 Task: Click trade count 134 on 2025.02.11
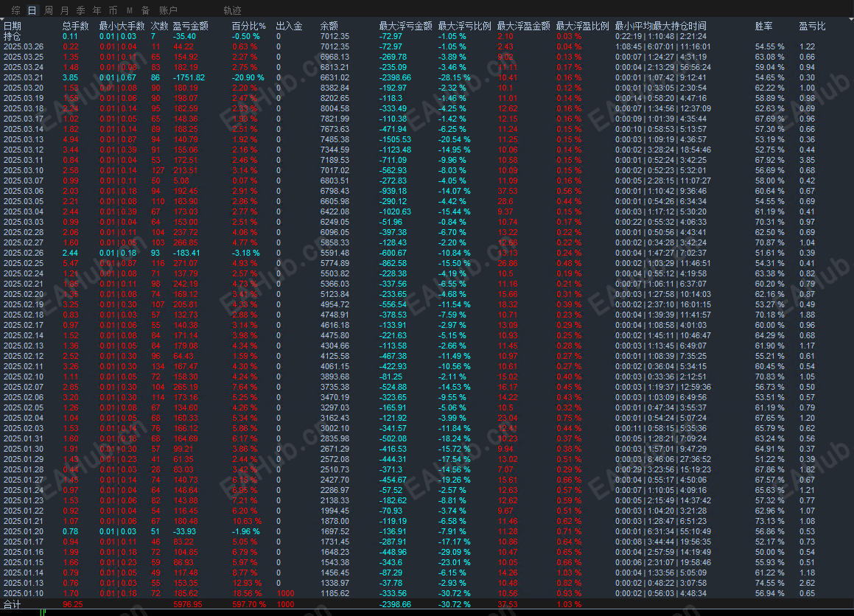(158, 366)
